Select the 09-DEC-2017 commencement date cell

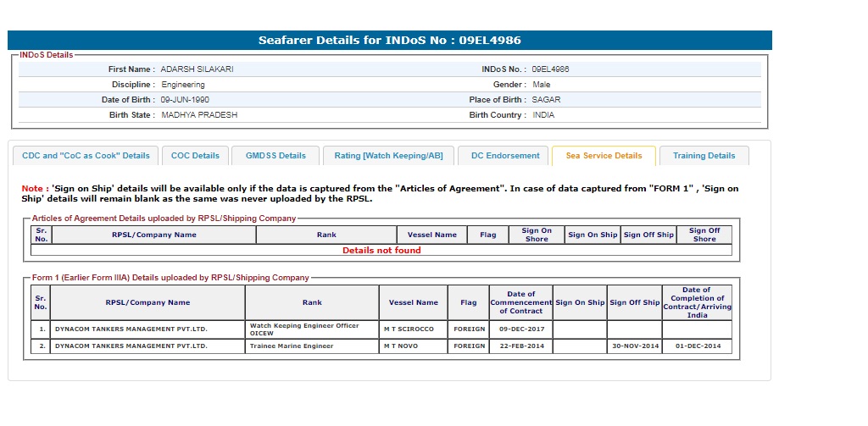(520, 329)
